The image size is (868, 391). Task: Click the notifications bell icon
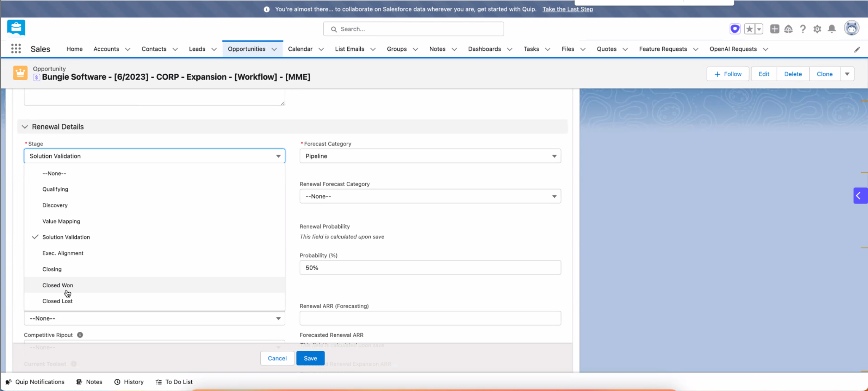click(832, 29)
